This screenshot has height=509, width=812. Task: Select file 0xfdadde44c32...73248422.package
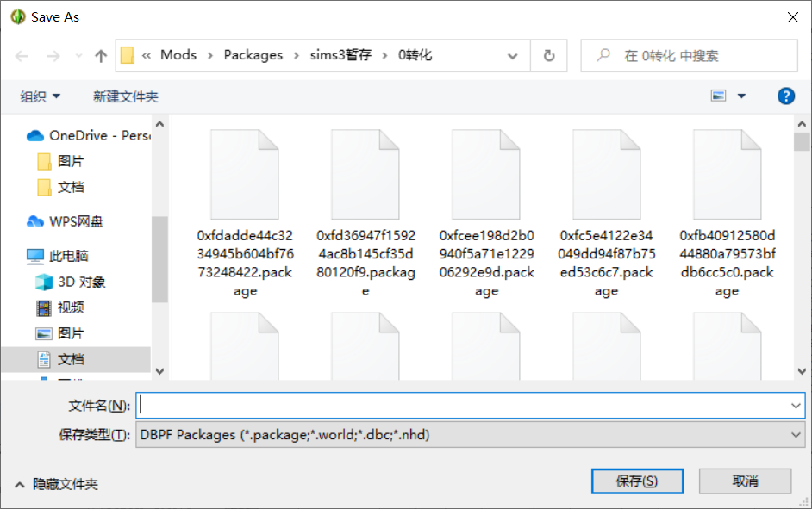(x=245, y=213)
